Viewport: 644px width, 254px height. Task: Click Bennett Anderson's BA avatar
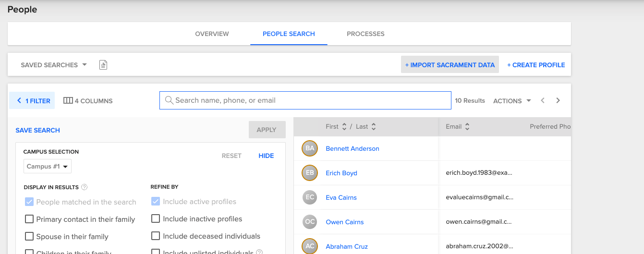[x=310, y=148]
